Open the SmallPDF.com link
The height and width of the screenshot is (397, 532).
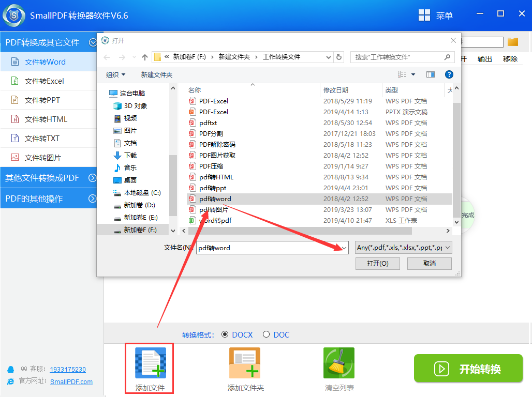[x=71, y=381]
